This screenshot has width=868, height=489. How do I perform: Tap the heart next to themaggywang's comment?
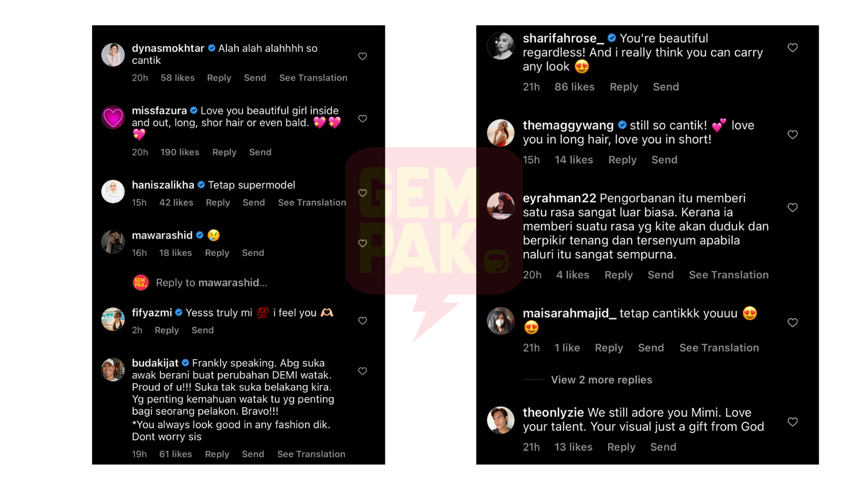pyautogui.click(x=792, y=134)
